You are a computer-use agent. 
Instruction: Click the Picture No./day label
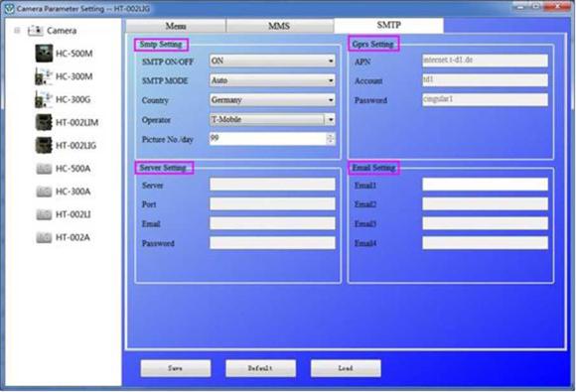[168, 140]
